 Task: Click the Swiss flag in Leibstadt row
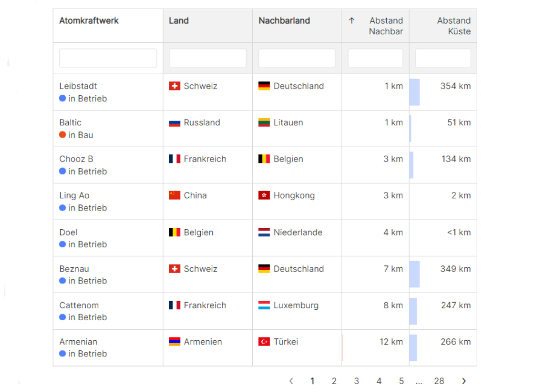(174, 86)
